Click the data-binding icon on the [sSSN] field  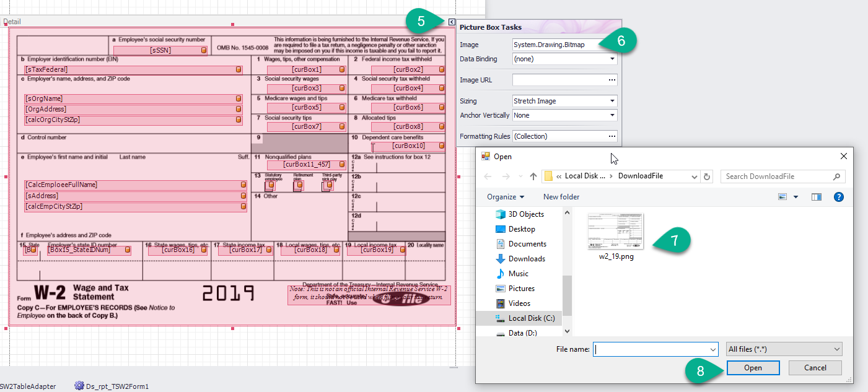[203, 50]
